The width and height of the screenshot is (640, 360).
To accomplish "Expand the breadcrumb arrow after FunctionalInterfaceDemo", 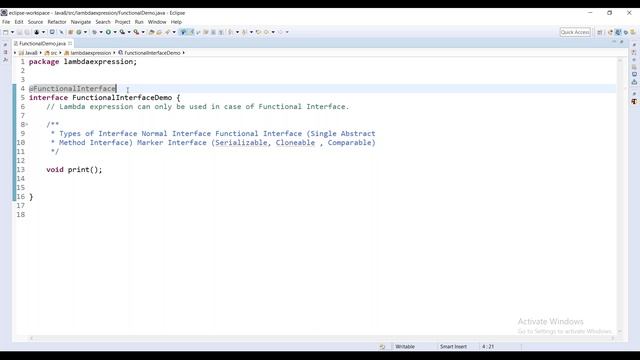I will [x=184, y=53].
